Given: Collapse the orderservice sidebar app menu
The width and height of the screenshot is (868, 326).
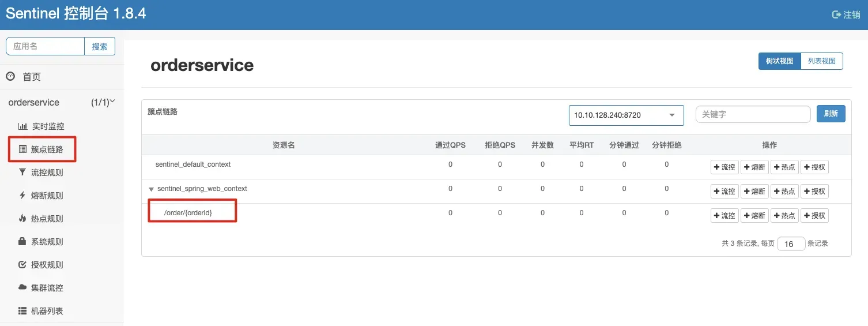Looking at the screenshot, I should (x=112, y=102).
